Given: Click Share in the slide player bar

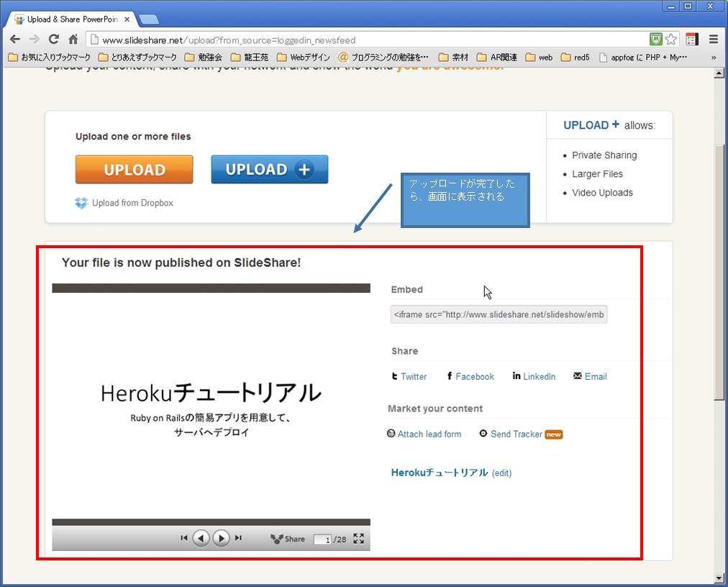Looking at the screenshot, I should 288,539.
